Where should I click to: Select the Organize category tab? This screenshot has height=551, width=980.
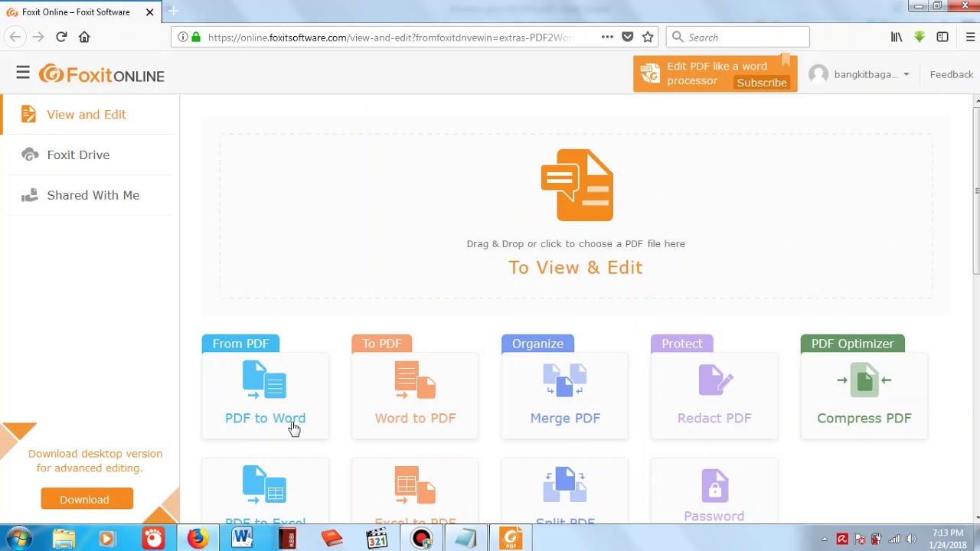tap(537, 344)
